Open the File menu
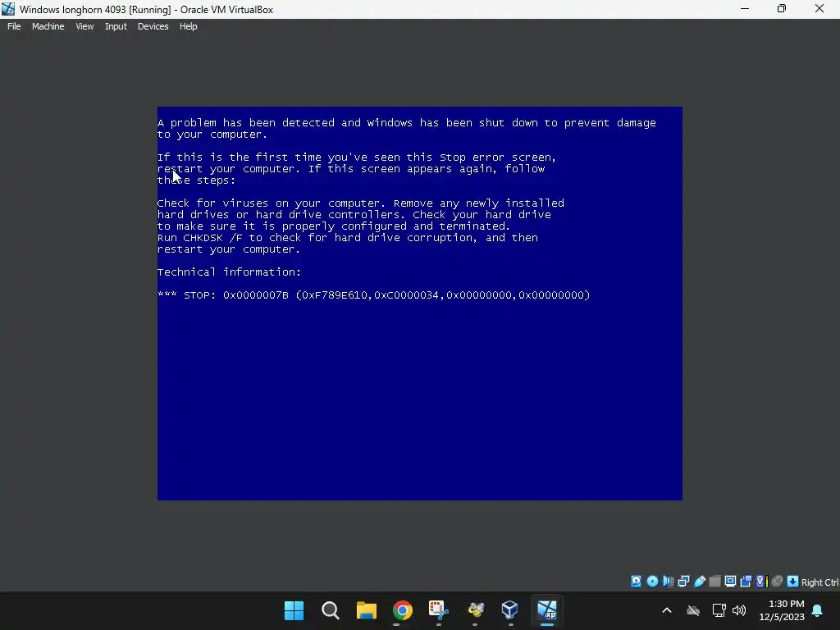 click(14, 26)
